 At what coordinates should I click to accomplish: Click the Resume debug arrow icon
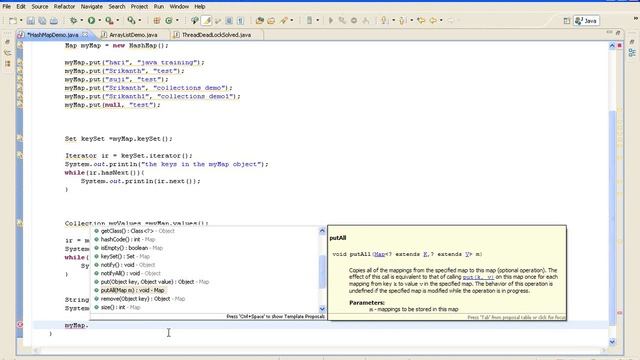[x=331, y=20]
